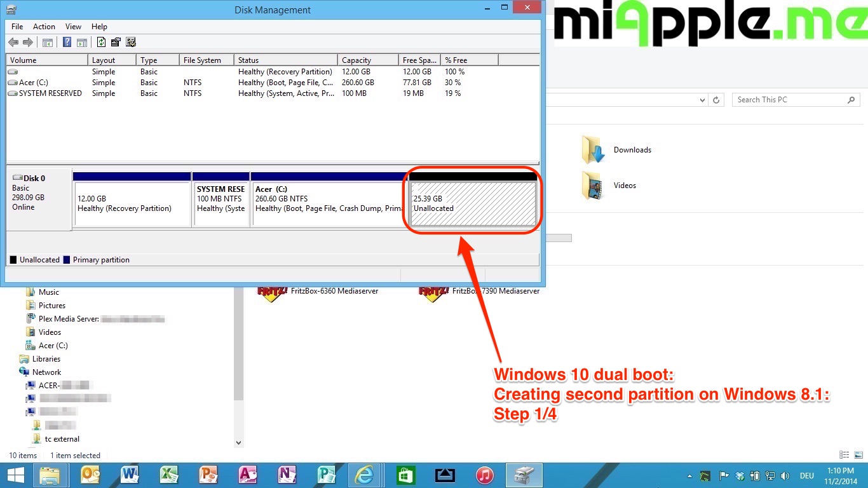Toggle the Show/Hide Console Tree toolbar icon
The width and height of the screenshot is (868, 488).
pos(48,42)
